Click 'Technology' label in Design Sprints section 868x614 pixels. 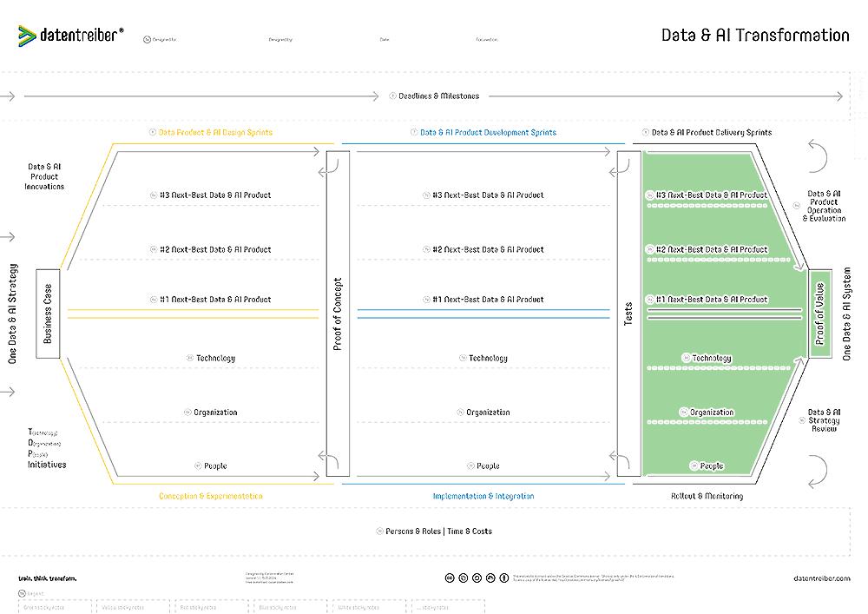tap(216, 358)
